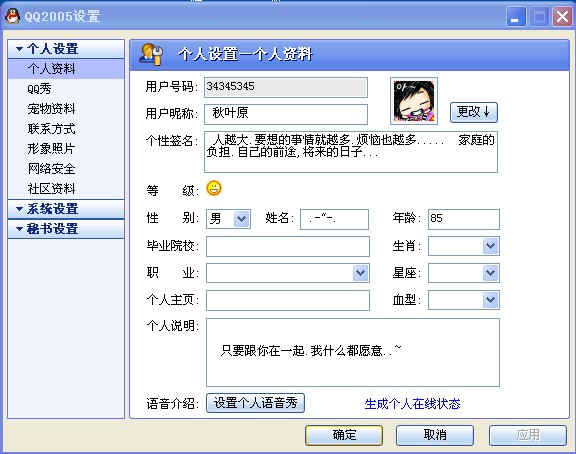Click into the 毕业院校 school field
The image size is (576, 454).
288,246
